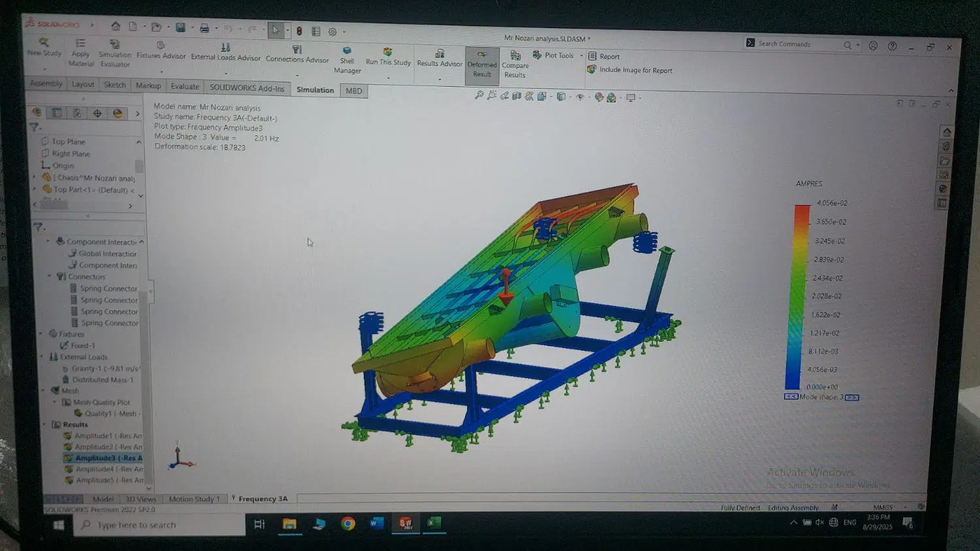Open the task pane Home icon

[x=947, y=132]
